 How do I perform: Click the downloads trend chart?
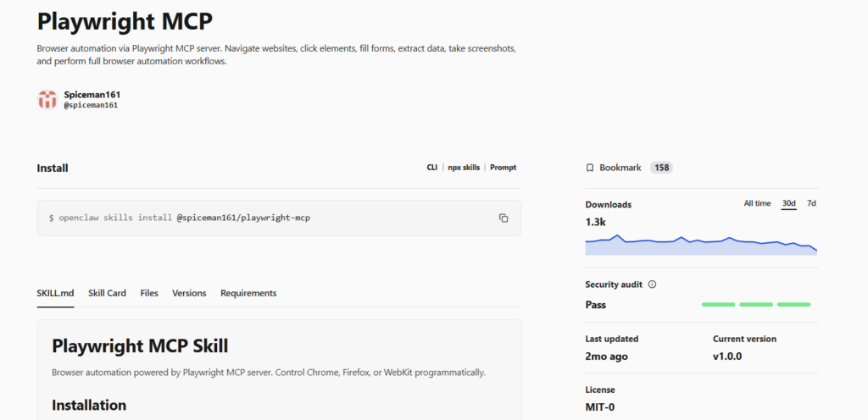(x=701, y=245)
